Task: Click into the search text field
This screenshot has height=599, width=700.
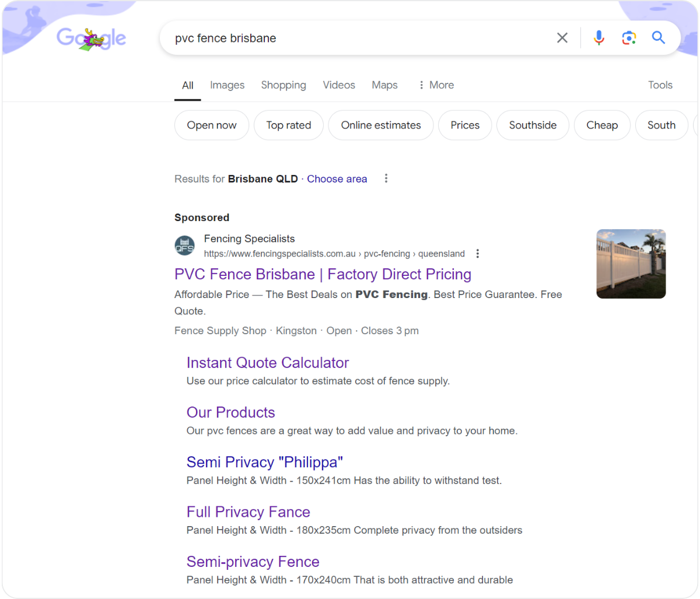Action: (350, 38)
